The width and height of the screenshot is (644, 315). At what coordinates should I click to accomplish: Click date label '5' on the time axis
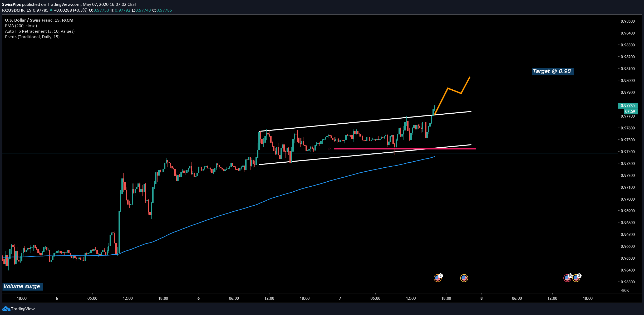pyautogui.click(x=57, y=298)
